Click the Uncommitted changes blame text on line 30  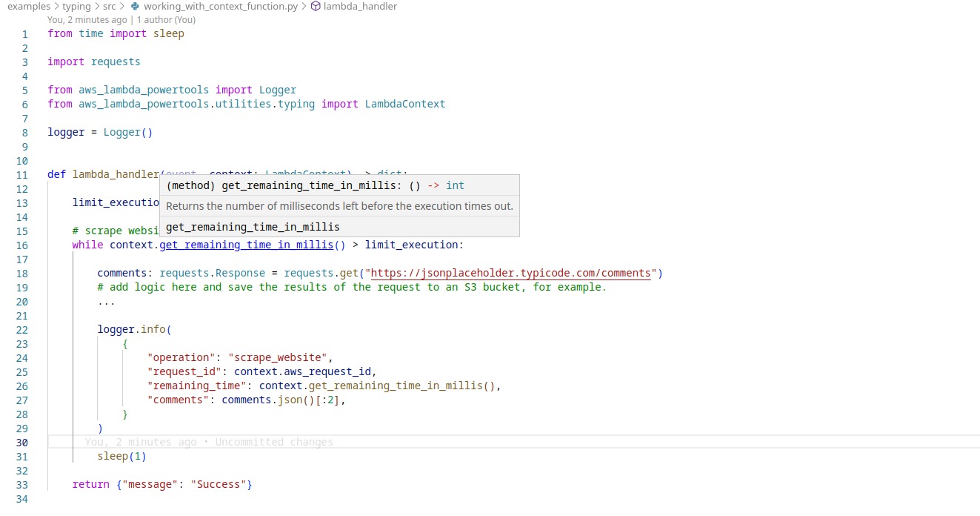274,441
